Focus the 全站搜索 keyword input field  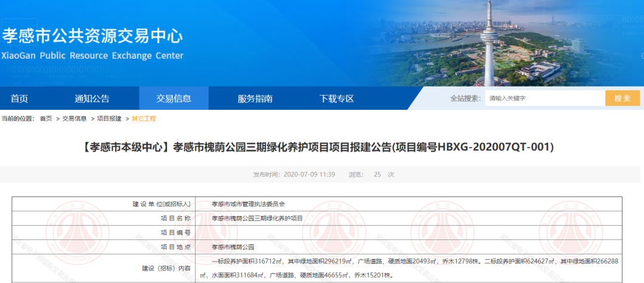point(544,99)
